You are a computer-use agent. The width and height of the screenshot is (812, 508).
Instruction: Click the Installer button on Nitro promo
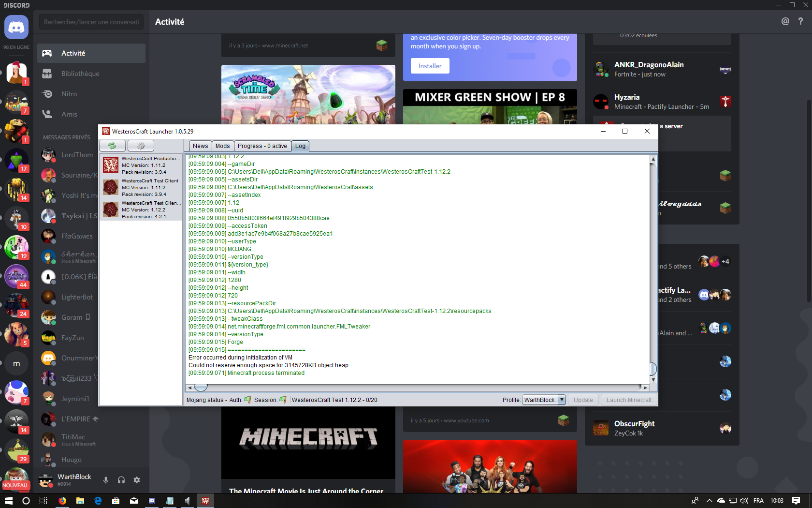(x=430, y=66)
